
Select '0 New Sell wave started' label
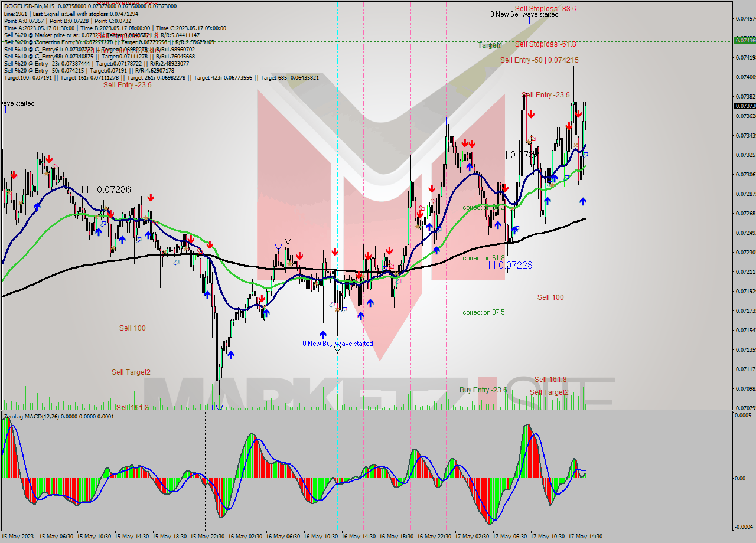click(524, 14)
